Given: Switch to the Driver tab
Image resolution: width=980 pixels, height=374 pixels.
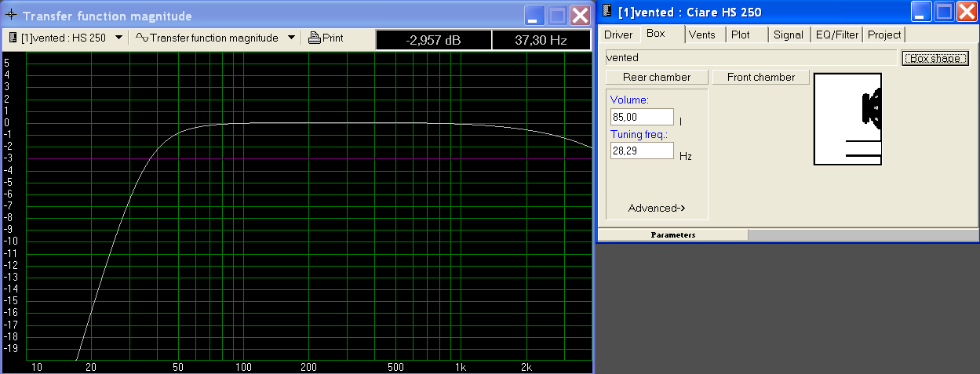Looking at the screenshot, I should pos(618,34).
